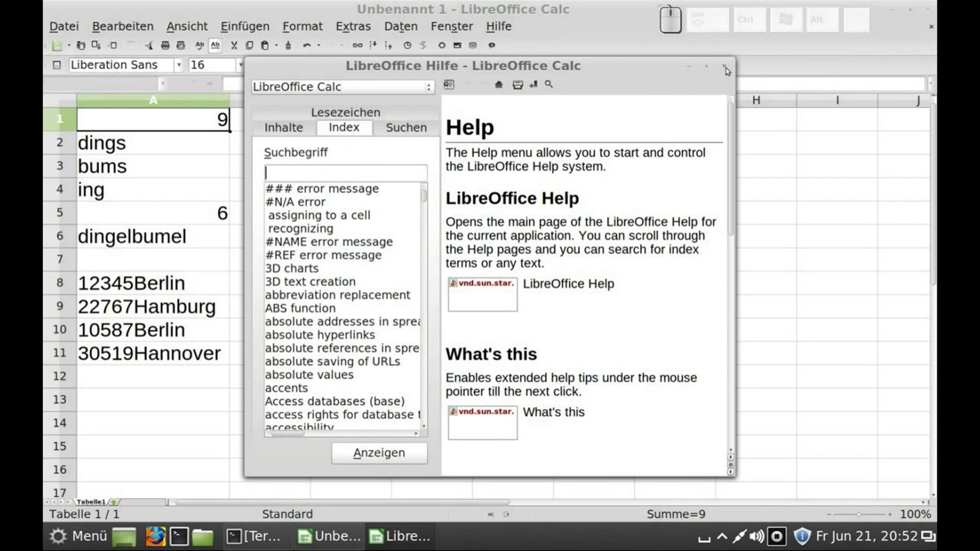Click the Suchbegriff search input field

[x=345, y=173]
